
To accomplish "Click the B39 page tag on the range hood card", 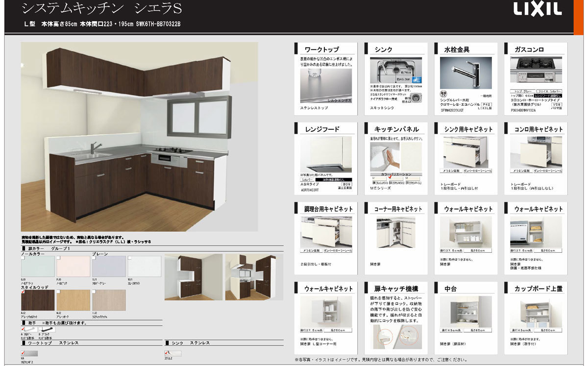I will point(346,184).
